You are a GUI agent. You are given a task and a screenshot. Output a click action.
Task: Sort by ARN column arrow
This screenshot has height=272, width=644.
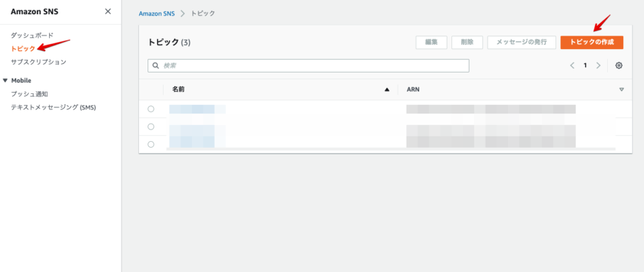[x=621, y=89]
